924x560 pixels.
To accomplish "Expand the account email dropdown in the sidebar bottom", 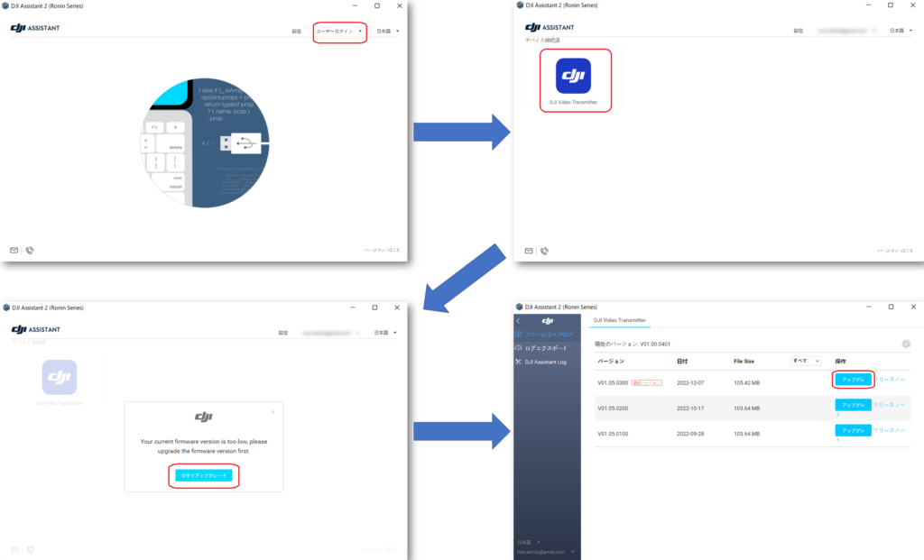I will tap(573, 551).
